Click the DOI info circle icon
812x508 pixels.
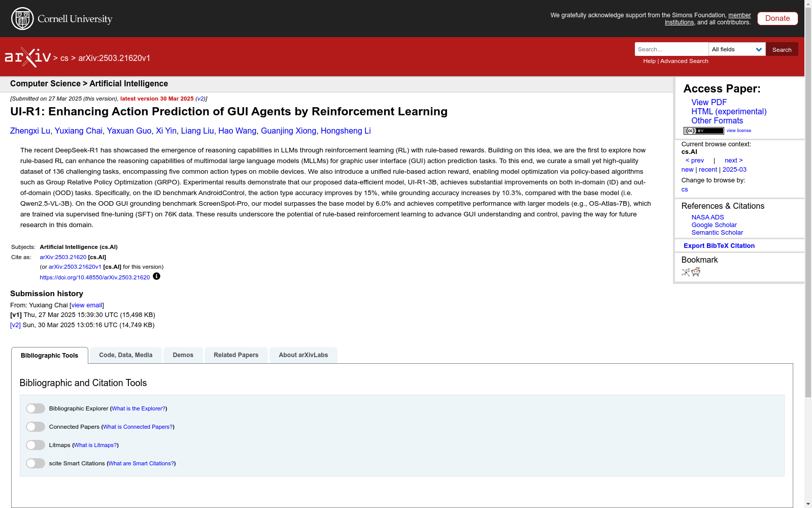click(x=156, y=276)
